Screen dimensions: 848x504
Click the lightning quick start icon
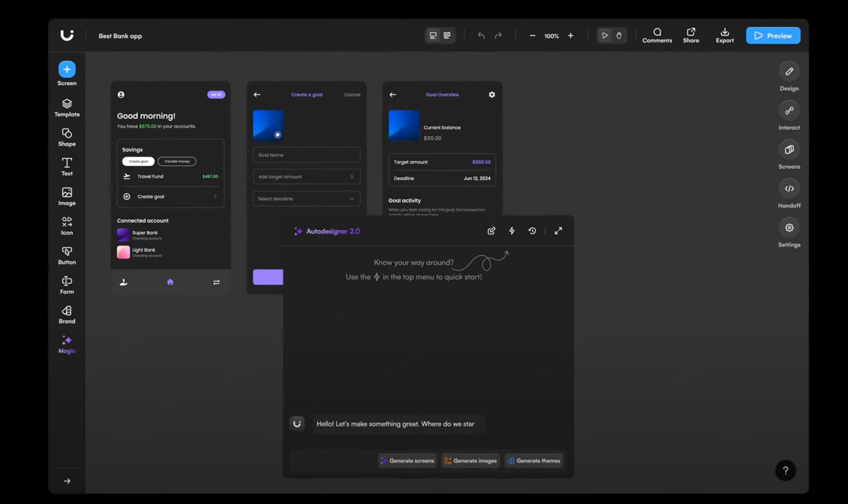pos(511,231)
